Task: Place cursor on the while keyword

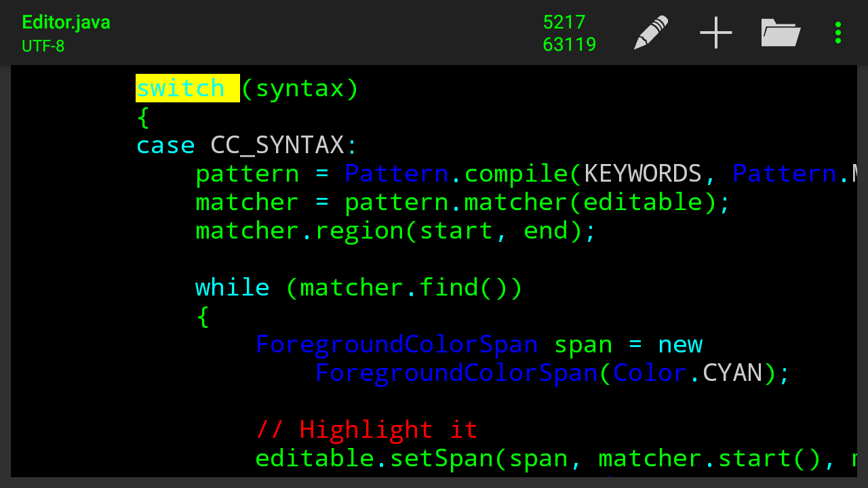Action: pos(232,287)
